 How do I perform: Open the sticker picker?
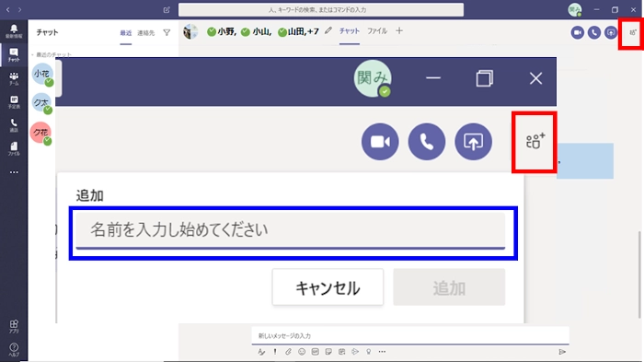pyautogui.click(x=328, y=352)
